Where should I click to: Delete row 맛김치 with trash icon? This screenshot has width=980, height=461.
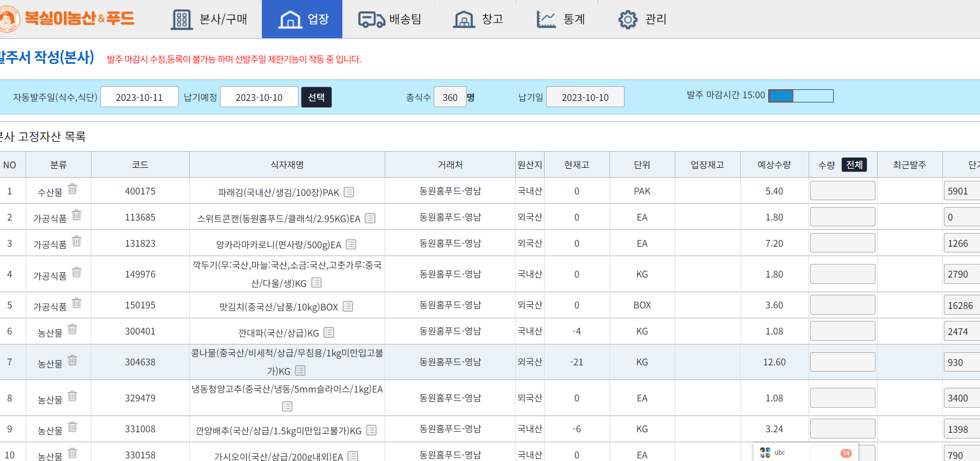(x=77, y=303)
